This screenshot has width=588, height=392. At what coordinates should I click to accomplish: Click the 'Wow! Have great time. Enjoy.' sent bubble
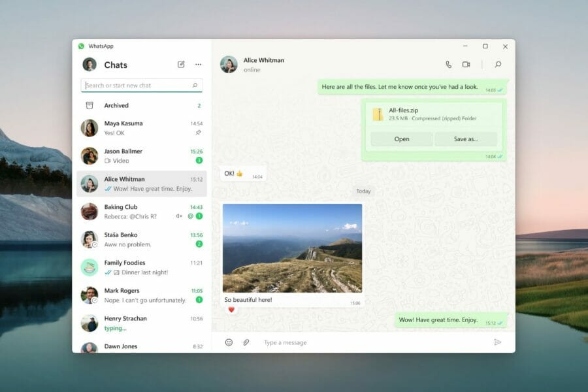click(x=451, y=320)
